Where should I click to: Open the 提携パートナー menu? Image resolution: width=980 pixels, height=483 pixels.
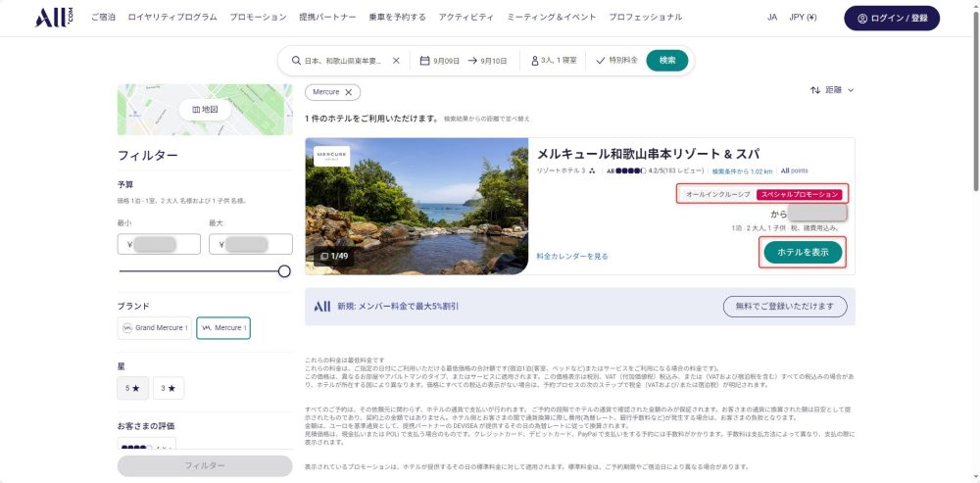pyautogui.click(x=327, y=18)
